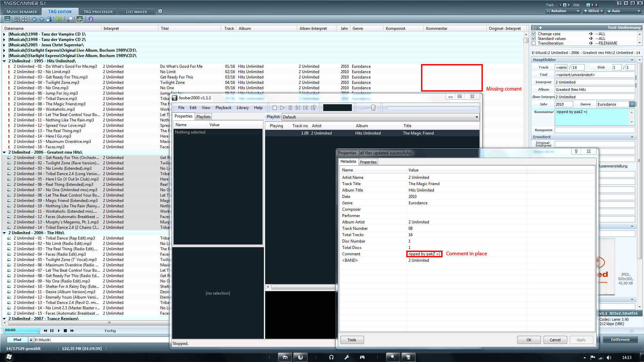Click the undo green arrow toolbar icon

click(x=59, y=19)
